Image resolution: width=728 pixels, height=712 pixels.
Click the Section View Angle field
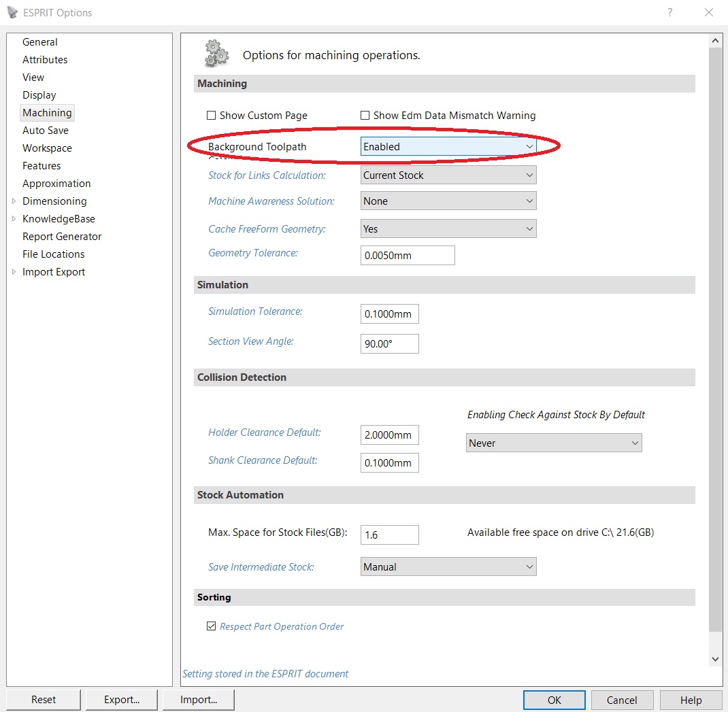point(390,343)
